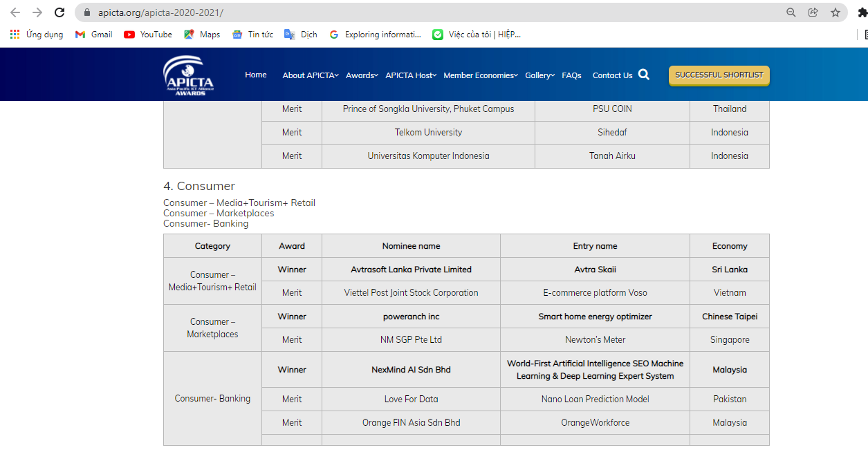Select the 'Universitas Komputer Indonesia' cell
The image size is (868, 452).
click(429, 156)
